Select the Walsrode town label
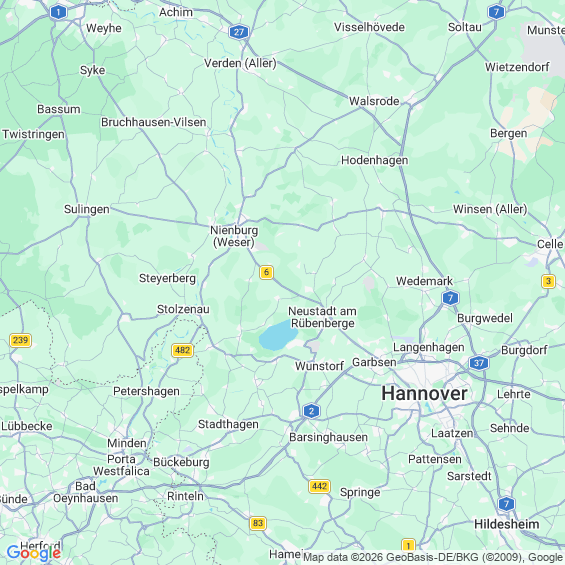 [374, 101]
